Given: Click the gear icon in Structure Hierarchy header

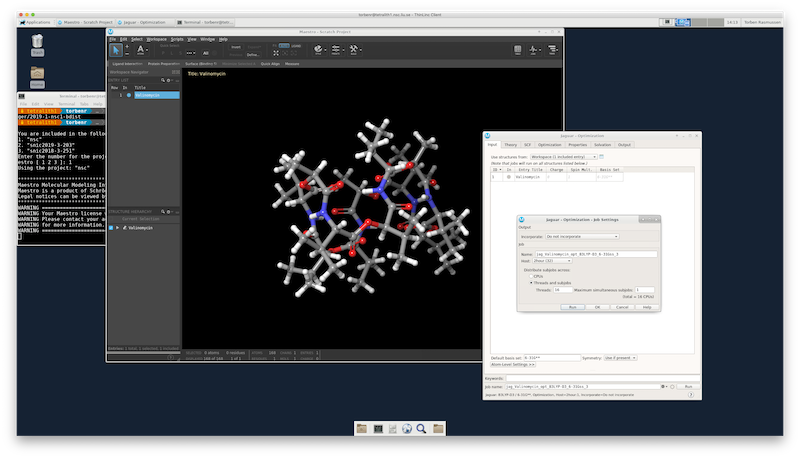Looking at the screenshot, I should click(x=168, y=212).
